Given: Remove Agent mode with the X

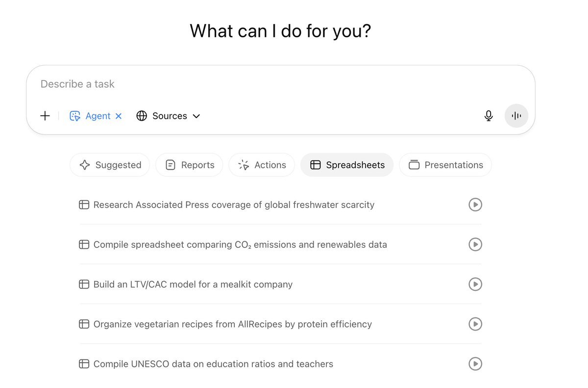Looking at the screenshot, I should coord(119,116).
